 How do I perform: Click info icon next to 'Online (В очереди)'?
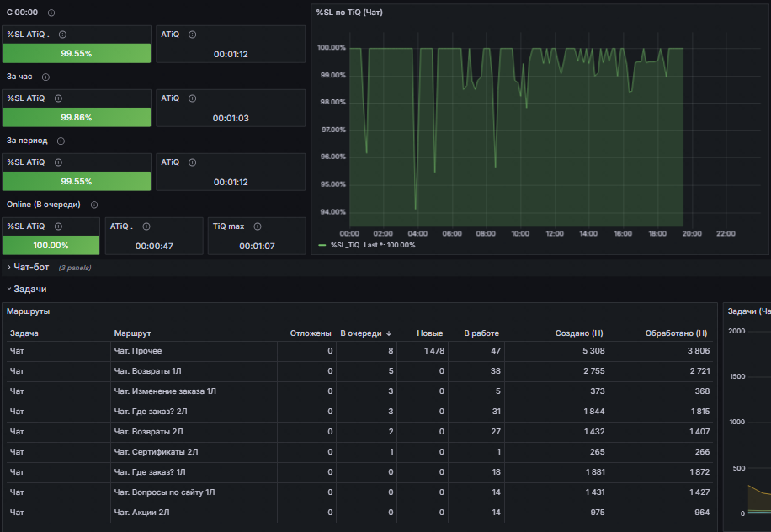coord(94,205)
